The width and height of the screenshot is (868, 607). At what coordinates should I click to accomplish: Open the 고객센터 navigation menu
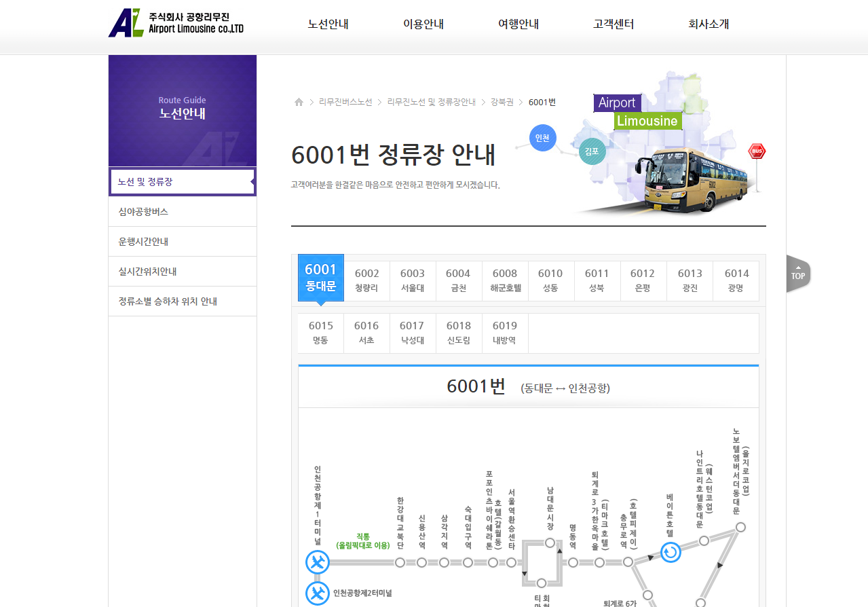[612, 23]
